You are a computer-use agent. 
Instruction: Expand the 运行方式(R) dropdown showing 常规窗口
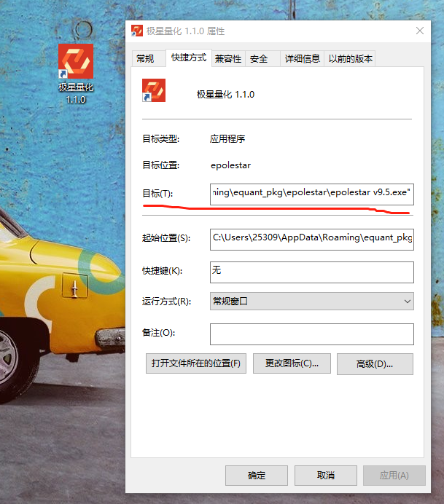pyautogui.click(x=312, y=302)
